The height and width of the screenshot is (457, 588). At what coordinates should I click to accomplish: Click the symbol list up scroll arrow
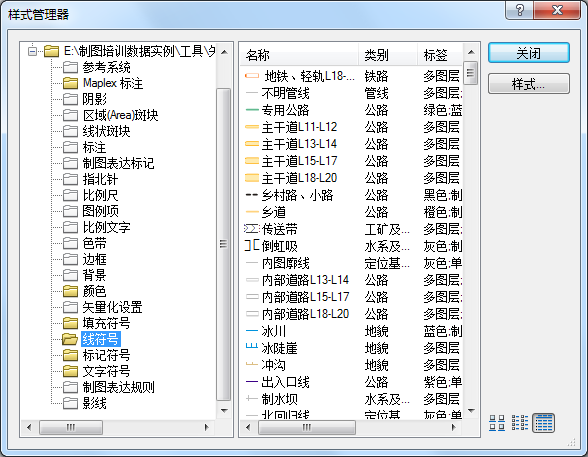pos(471,52)
